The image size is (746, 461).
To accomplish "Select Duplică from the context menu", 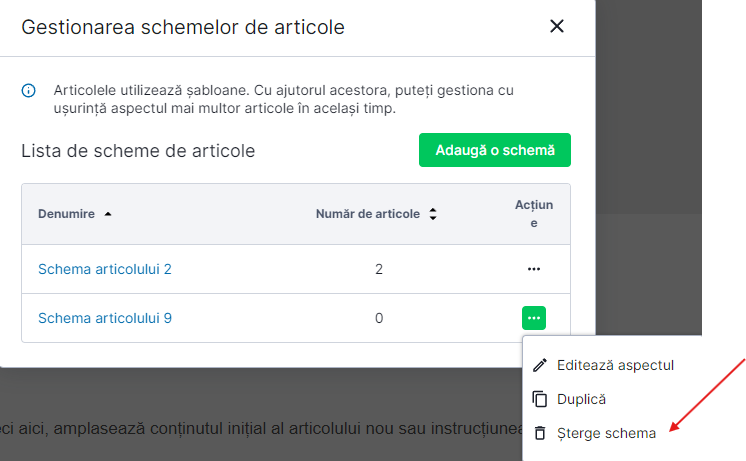I will coord(581,399).
